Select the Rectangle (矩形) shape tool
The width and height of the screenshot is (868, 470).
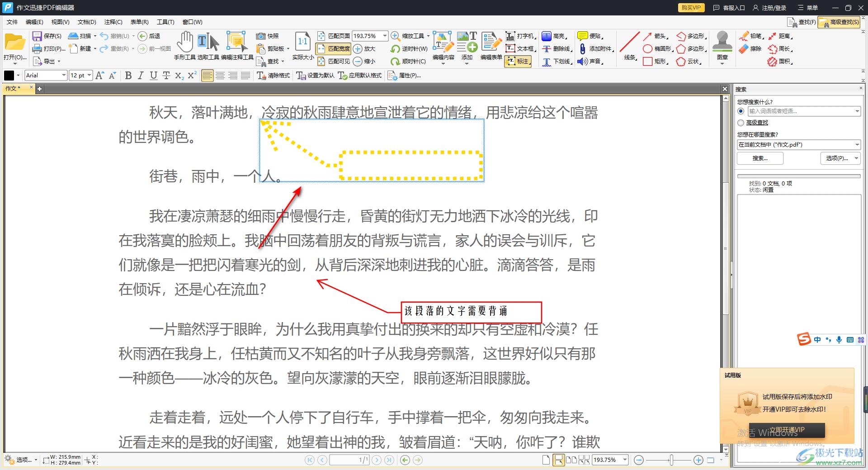click(x=655, y=62)
